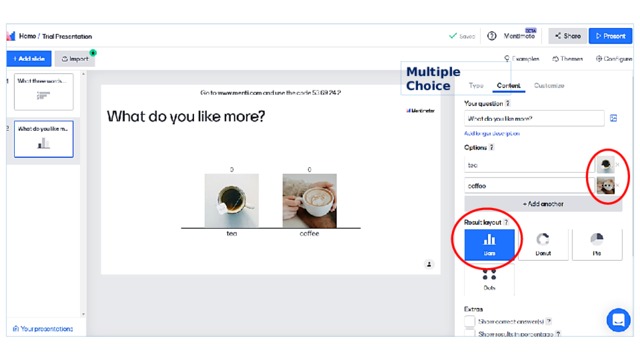This screenshot has height=360, width=640.
Task: Select the Bars result layout
Action: 489,244
